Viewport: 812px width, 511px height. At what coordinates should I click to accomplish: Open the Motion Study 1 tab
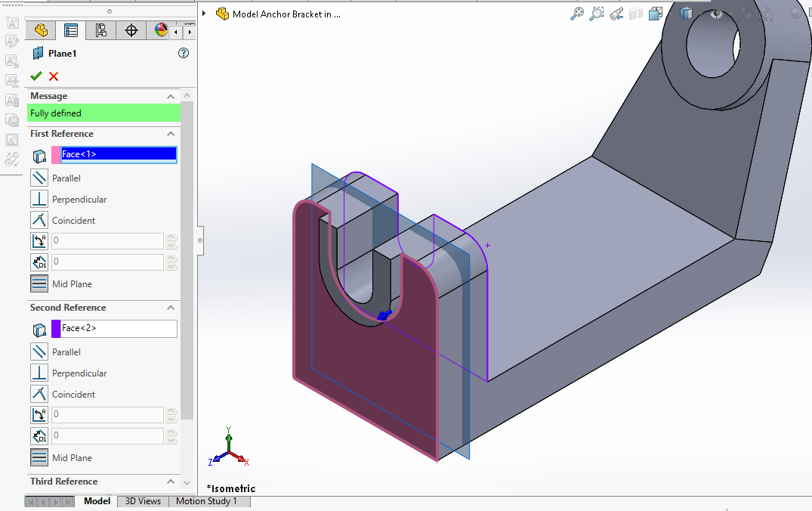click(206, 501)
